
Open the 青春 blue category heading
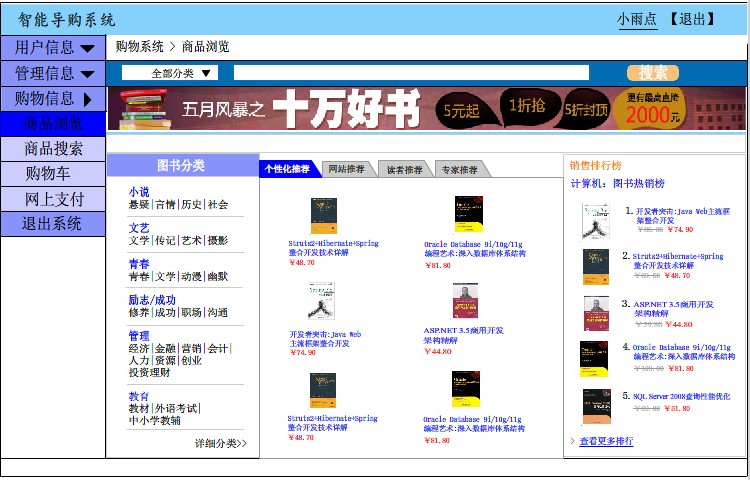click(139, 264)
